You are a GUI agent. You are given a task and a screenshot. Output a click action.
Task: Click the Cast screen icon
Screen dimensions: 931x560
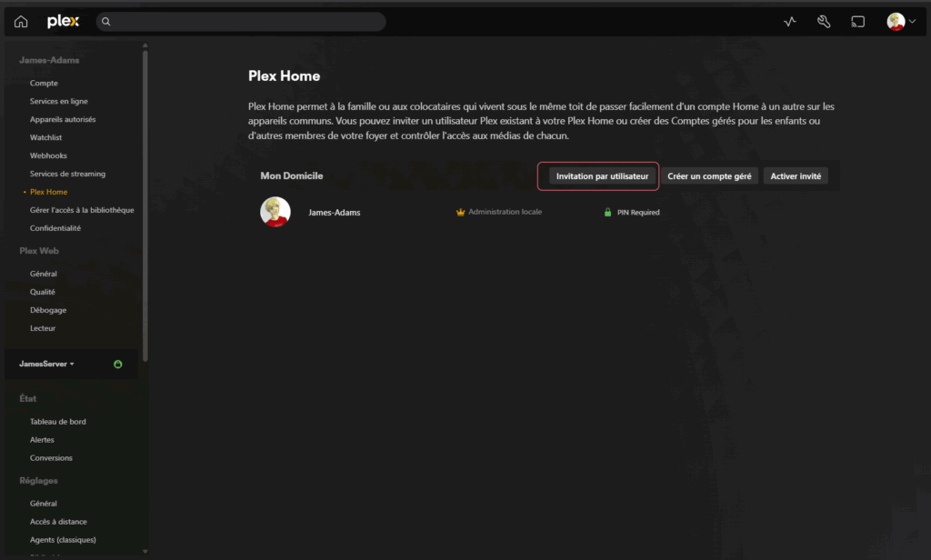[857, 22]
